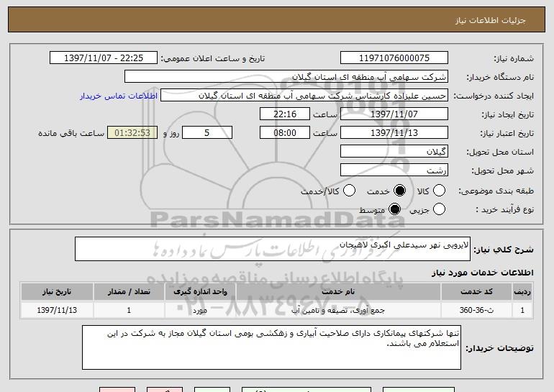Click the نام خدمت column header

338,292
